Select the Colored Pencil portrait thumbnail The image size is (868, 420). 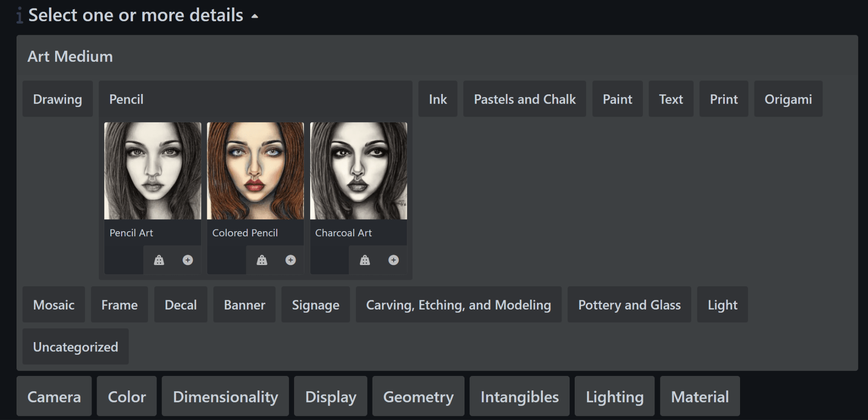[255, 171]
